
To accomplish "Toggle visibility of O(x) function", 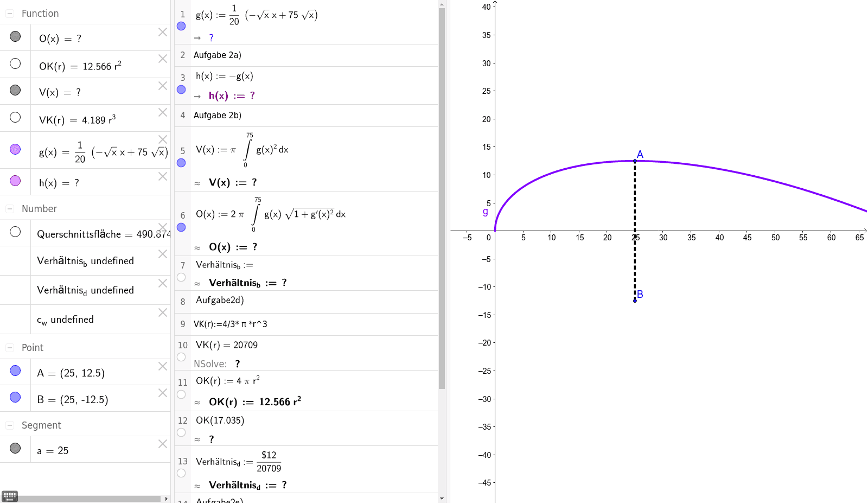I will (x=15, y=36).
